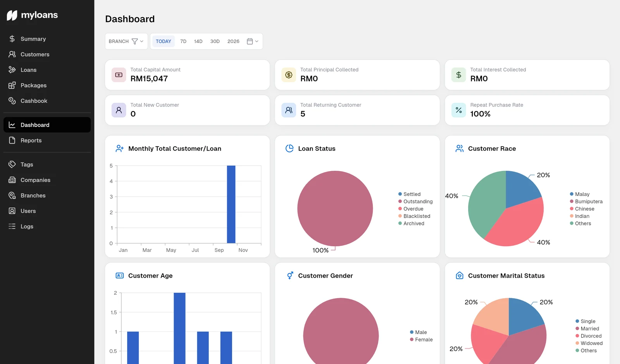The height and width of the screenshot is (364, 620).
Task: Click the Reports file icon
Action: (x=12, y=140)
